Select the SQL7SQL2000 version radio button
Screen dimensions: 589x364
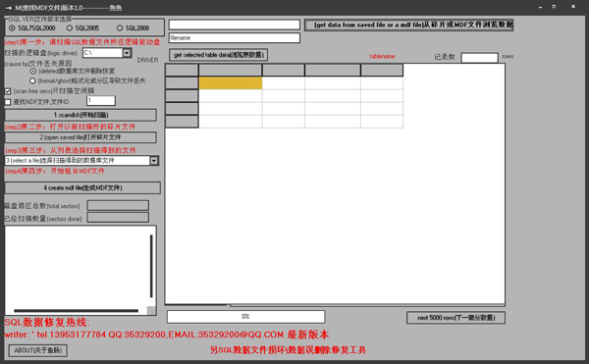click(x=12, y=28)
